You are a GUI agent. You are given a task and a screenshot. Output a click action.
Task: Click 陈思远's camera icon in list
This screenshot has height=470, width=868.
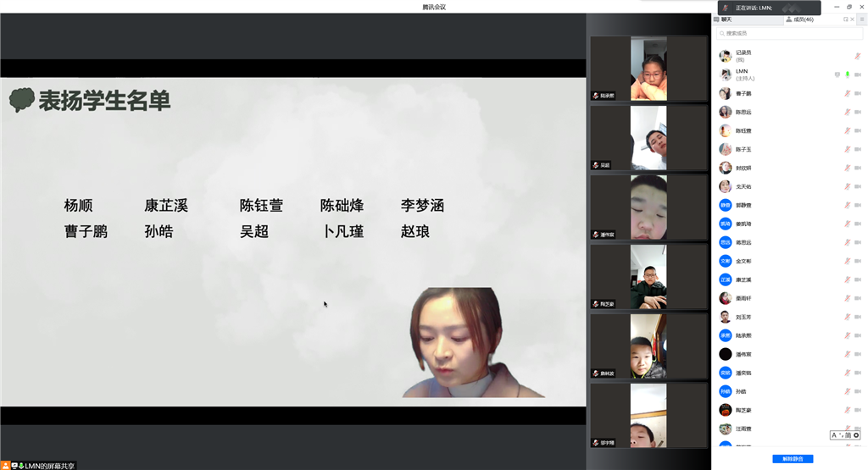858,112
